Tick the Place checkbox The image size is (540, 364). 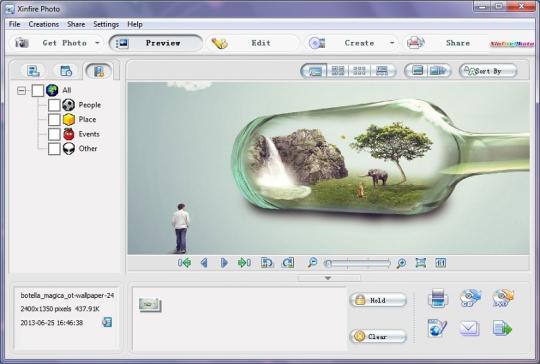click(54, 119)
